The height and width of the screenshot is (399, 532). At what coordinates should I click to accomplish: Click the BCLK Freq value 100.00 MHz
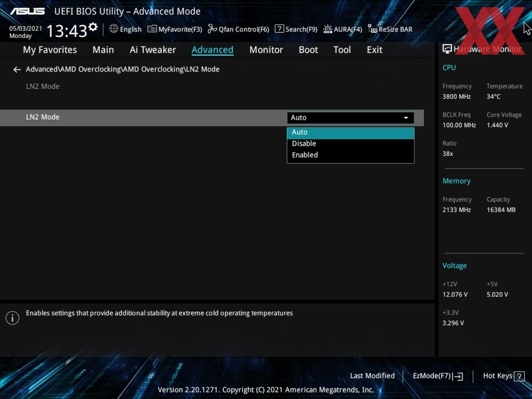pyautogui.click(x=459, y=125)
